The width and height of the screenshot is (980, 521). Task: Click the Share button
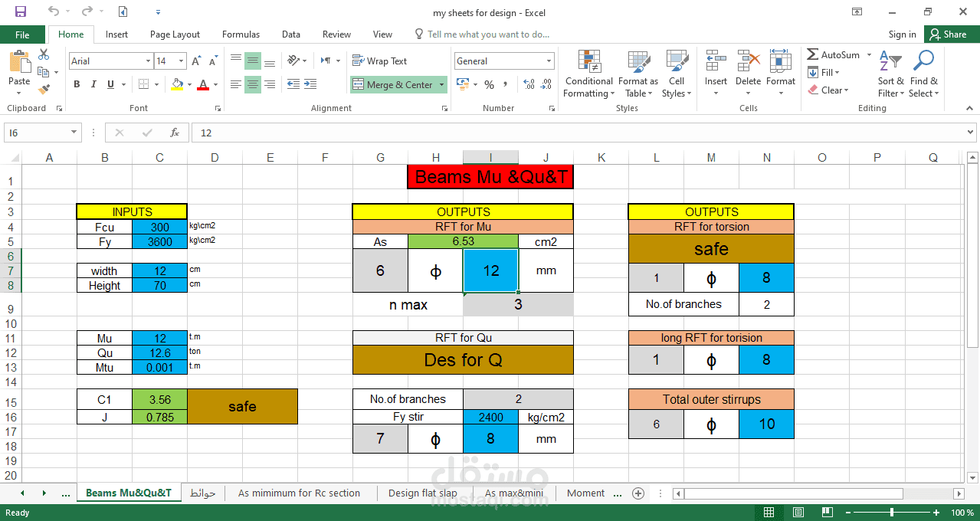pyautogui.click(x=950, y=34)
